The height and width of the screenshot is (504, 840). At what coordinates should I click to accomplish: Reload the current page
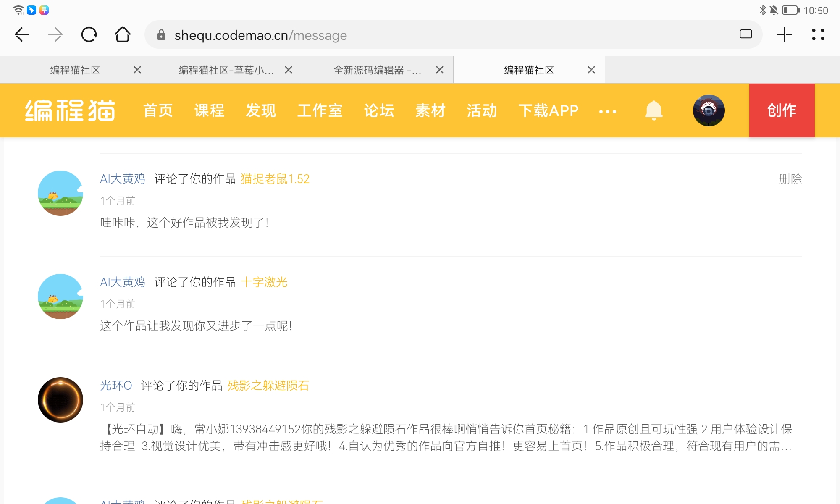point(89,35)
